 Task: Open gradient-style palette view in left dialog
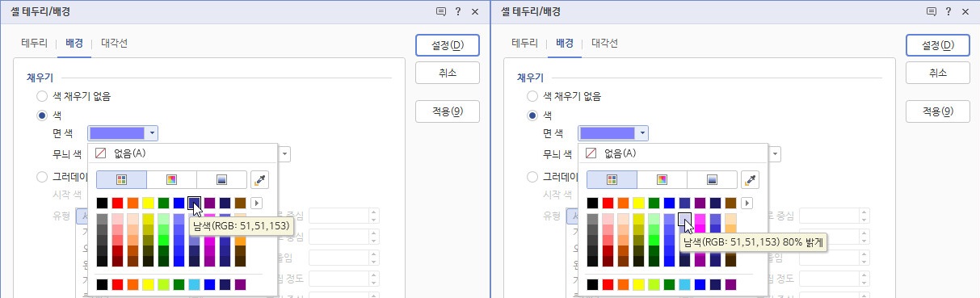(221, 179)
